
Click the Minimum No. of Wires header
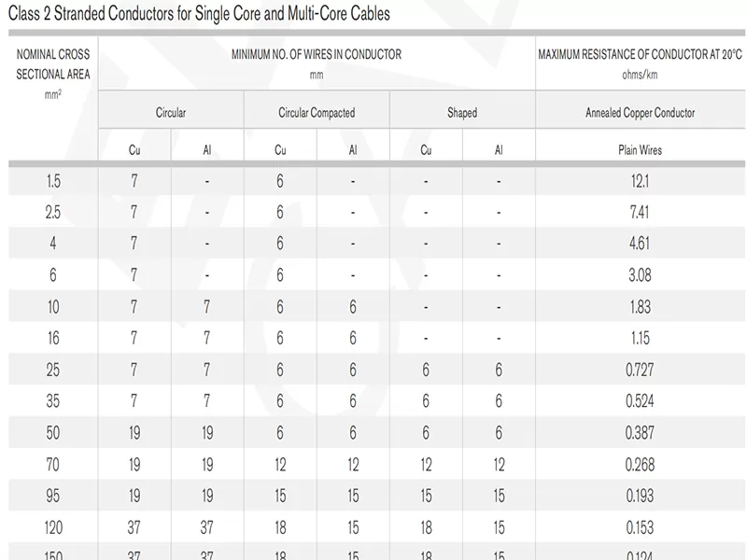click(317, 55)
